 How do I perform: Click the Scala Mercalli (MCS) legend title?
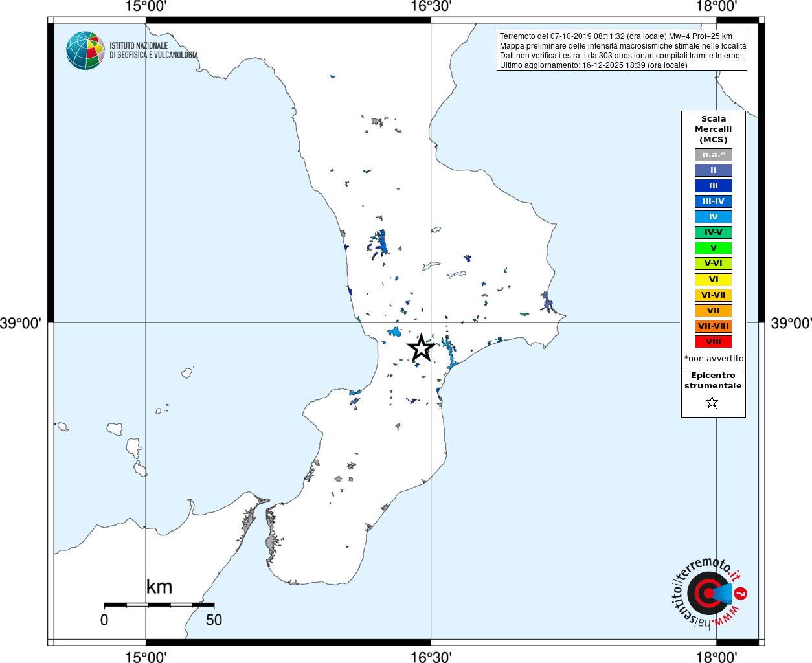(714, 129)
